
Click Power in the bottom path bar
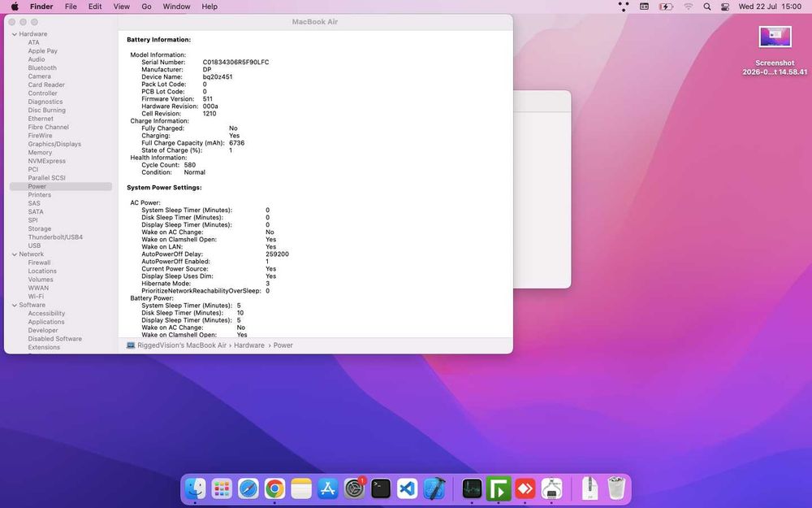click(x=283, y=345)
